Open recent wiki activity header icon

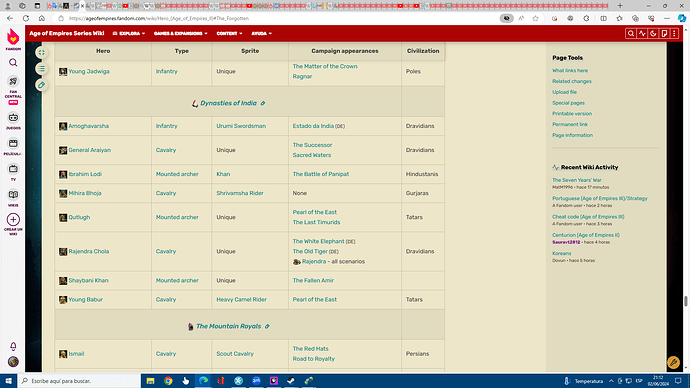(x=642, y=33)
